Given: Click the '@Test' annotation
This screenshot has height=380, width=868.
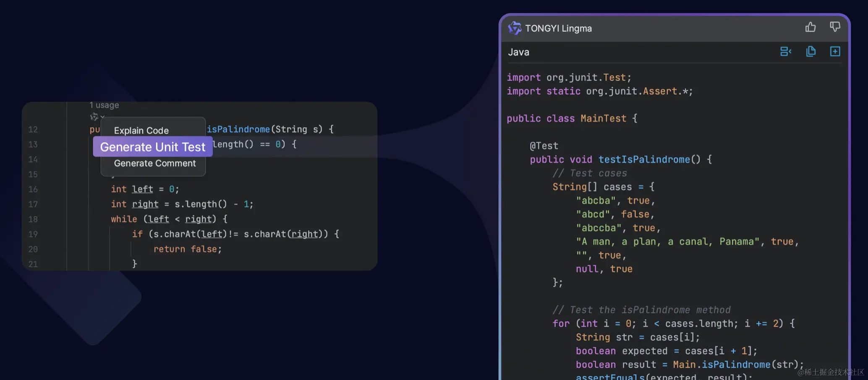Looking at the screenshot, I should [x=544, y=146].
